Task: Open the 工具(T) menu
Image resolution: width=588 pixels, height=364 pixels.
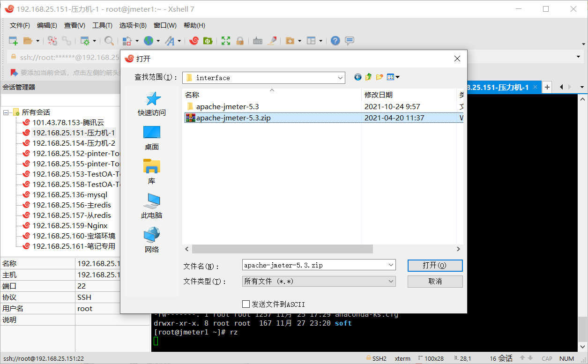Action: click(102, 25)
